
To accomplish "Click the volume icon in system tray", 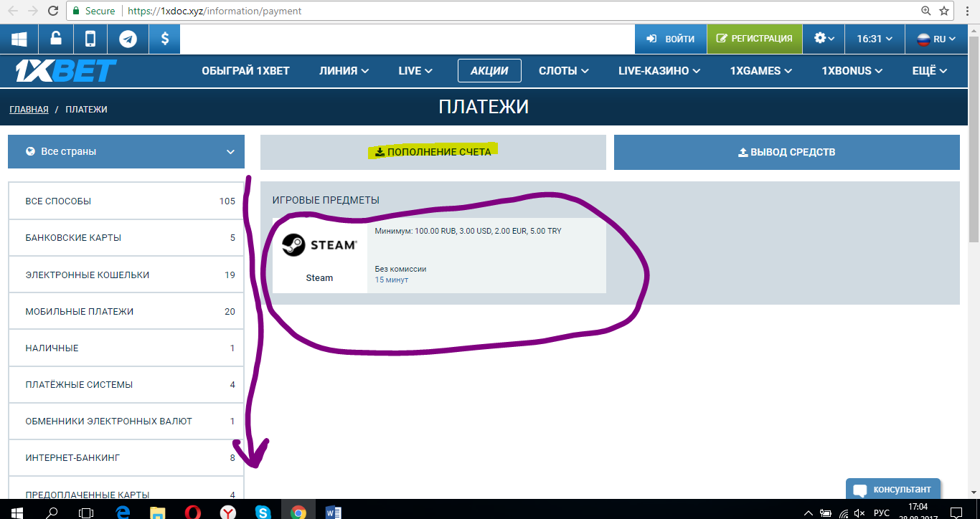I will pyautogui.click(x=860, y=513).
